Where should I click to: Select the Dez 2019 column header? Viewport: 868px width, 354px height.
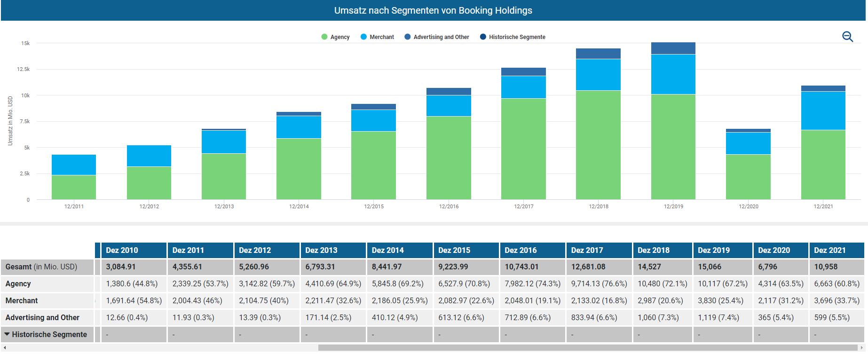[x=713, y=250]
